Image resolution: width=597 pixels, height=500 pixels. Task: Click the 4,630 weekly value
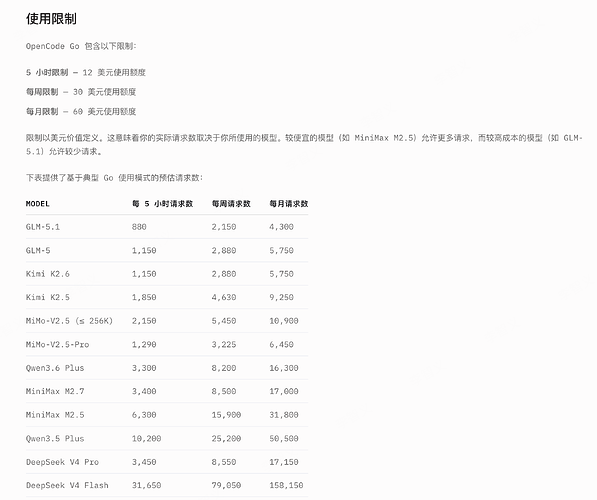(x=224, y=297)
